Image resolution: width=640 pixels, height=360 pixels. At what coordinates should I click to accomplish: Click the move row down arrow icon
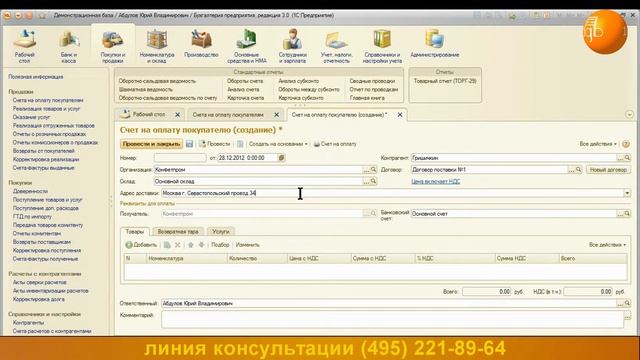(x=201, y=245)
